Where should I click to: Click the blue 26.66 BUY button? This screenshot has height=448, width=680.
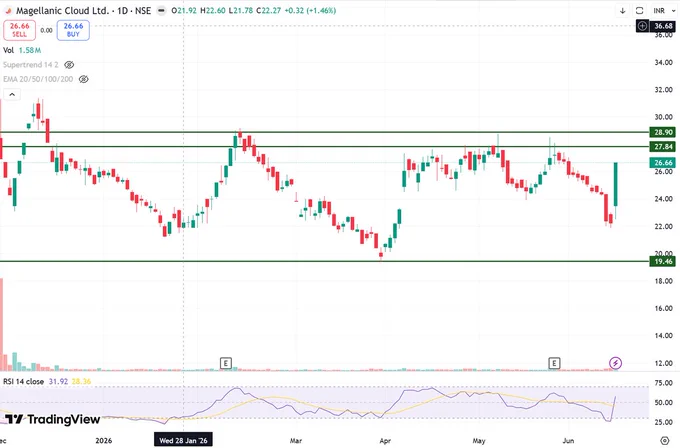pyautogui.click(x=73, y=30)
